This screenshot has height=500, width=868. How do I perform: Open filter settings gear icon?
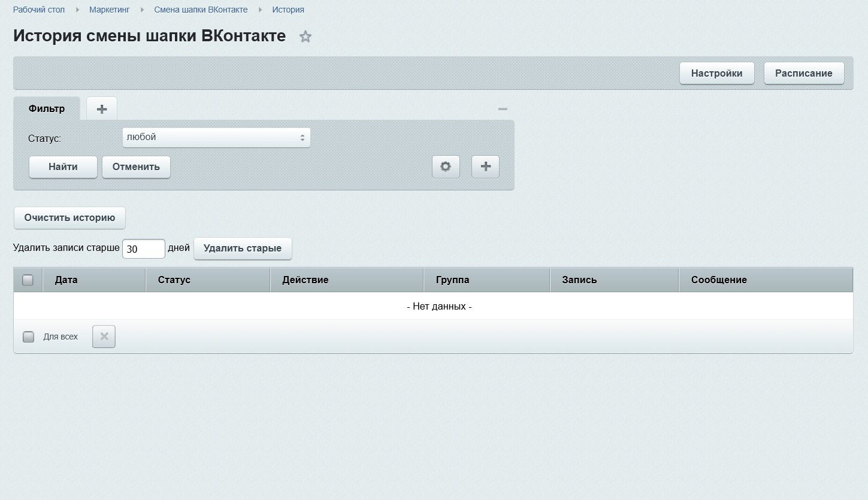pyautogui.click(x=446, y=167)
